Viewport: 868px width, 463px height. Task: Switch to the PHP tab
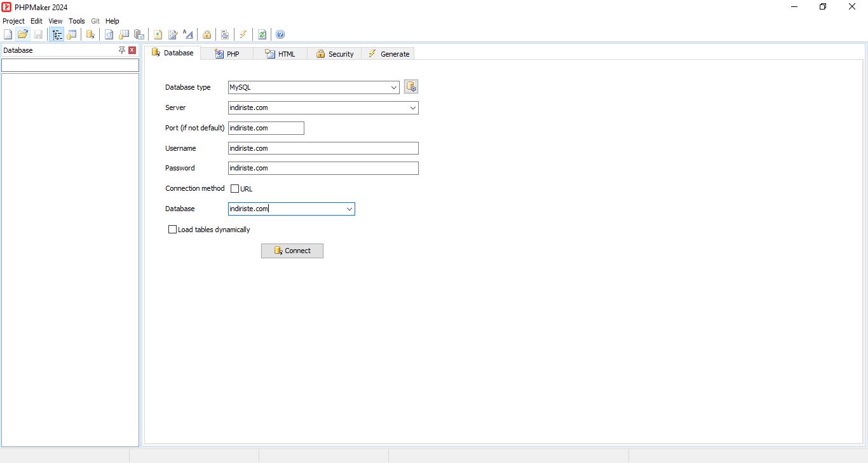227,54
